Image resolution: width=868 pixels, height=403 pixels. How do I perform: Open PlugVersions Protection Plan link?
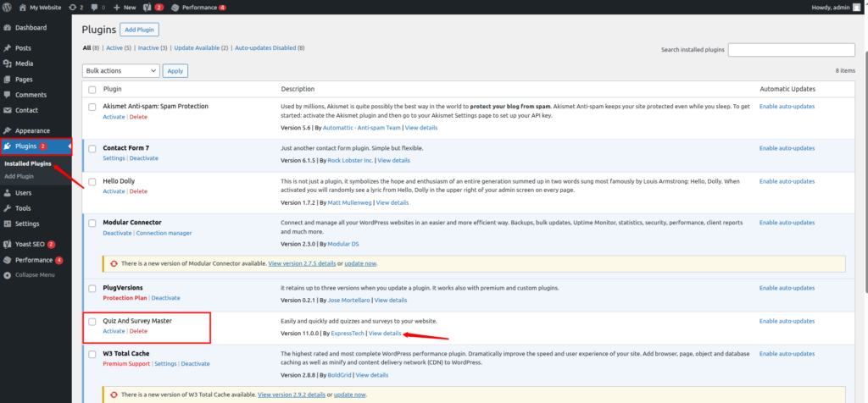(x=125, y=297)
